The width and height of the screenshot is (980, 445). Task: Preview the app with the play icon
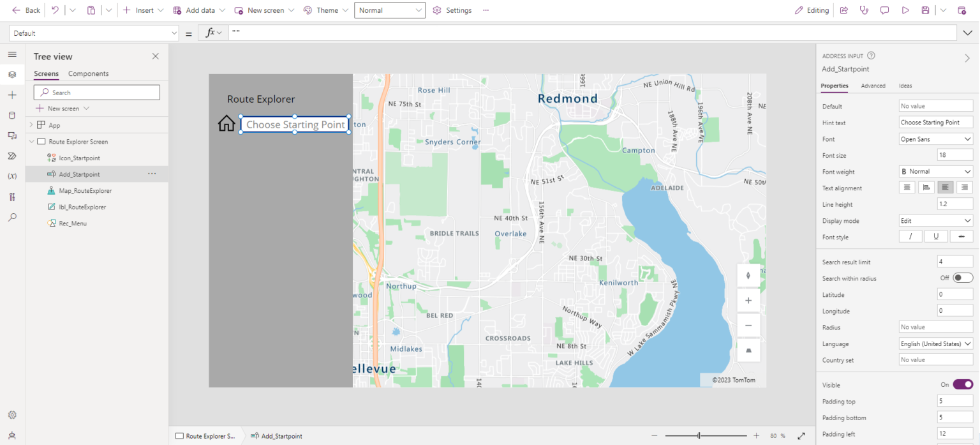[x=905, y=10]
